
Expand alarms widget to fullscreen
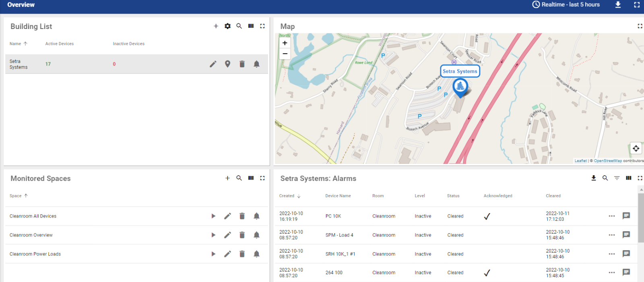coord(640,178)
